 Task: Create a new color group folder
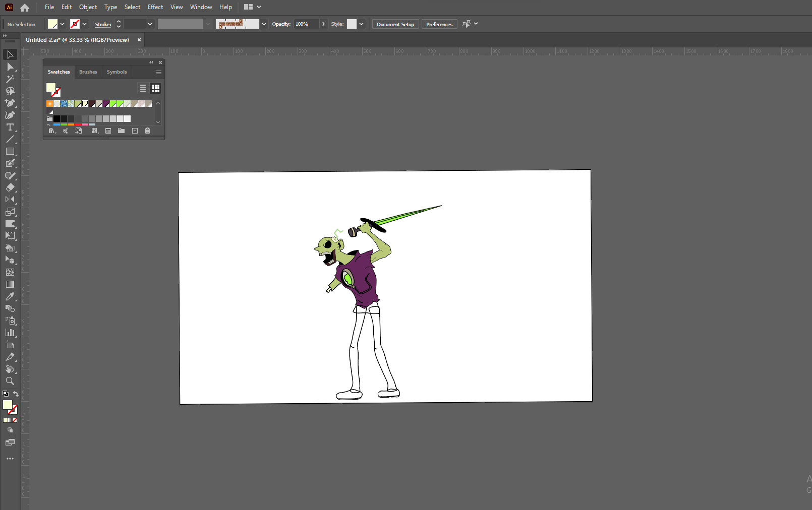pos(121,131)
